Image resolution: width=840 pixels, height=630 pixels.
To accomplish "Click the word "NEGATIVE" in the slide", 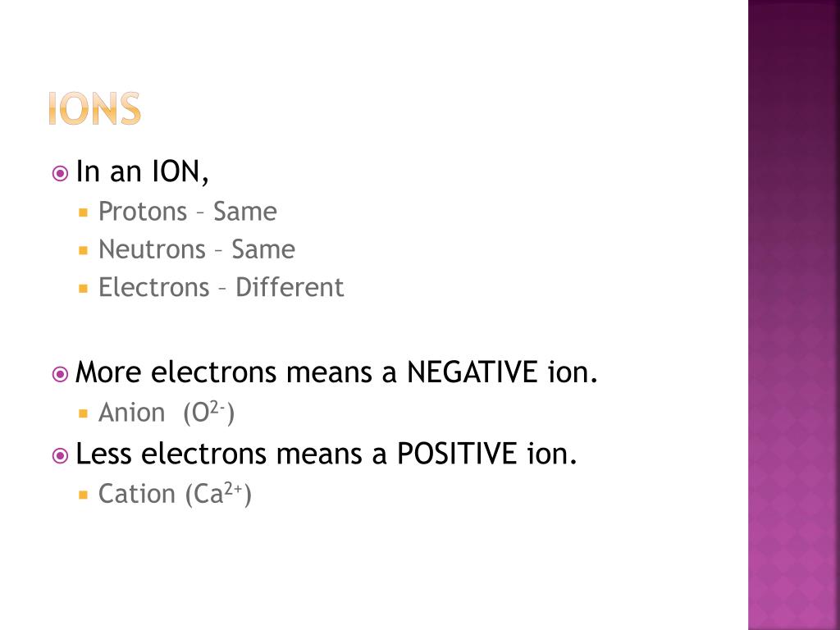I will click(472, 373).
